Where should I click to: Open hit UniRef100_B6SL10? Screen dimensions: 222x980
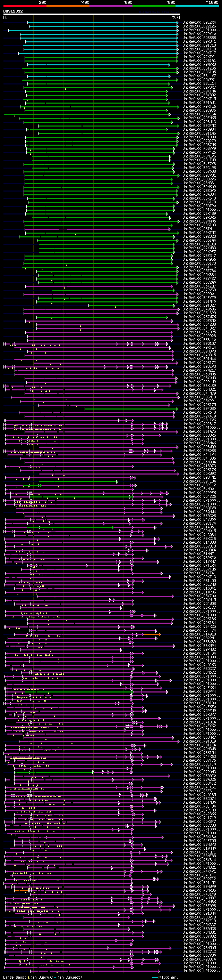tap(199, 340)
